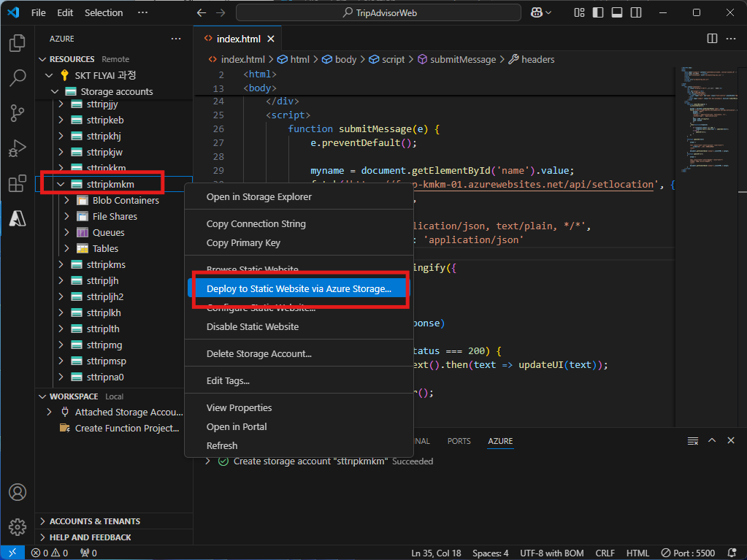This screenshot has width=747, height=560.
Task: Click the TripAdvisorWeb command center search
Action: tap(378, 13)
